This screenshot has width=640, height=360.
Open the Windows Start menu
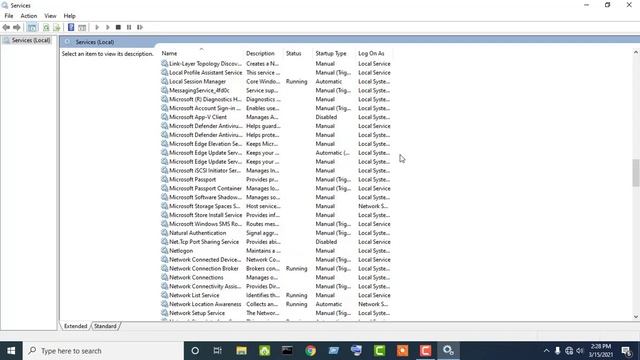coord(11,351)
